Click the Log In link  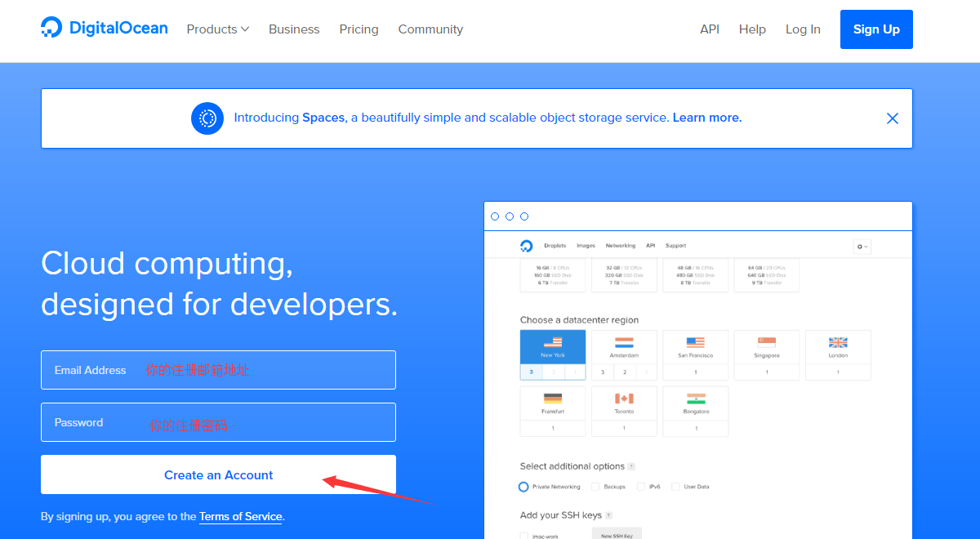(x=803, y=29)
